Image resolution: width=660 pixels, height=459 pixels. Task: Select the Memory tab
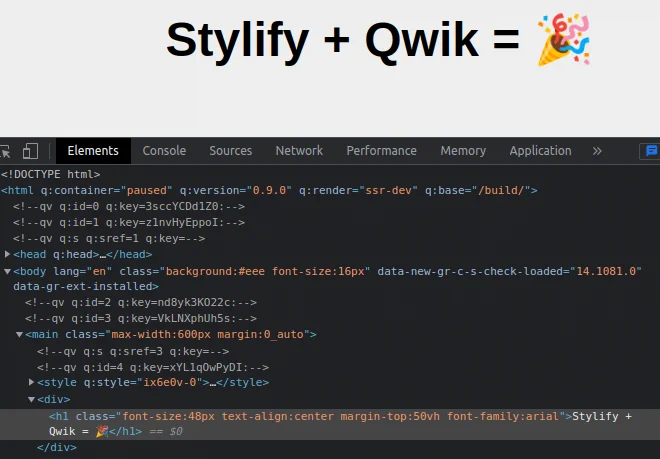tap(463, 151)
